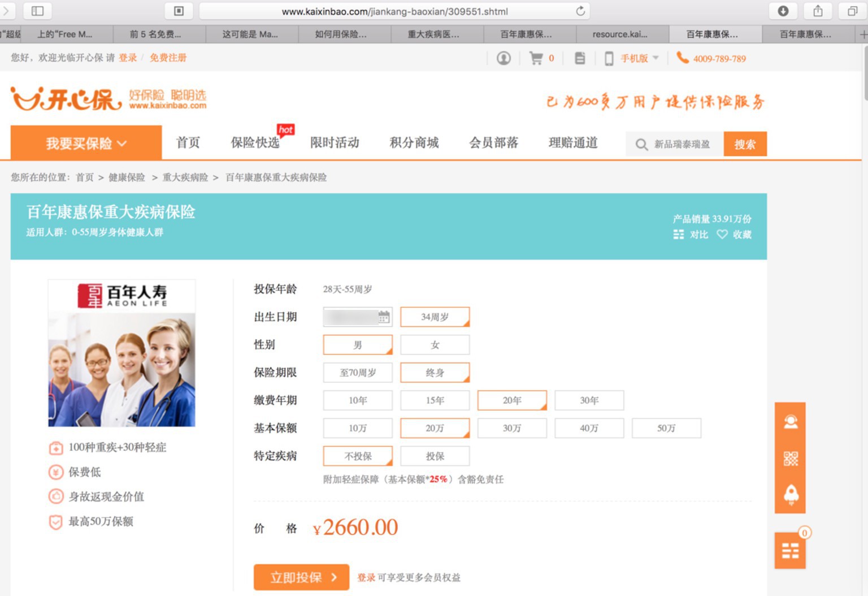Viewport: 868px width, 596px height.
Task: Click the site search input field
Action: [675, 144]
